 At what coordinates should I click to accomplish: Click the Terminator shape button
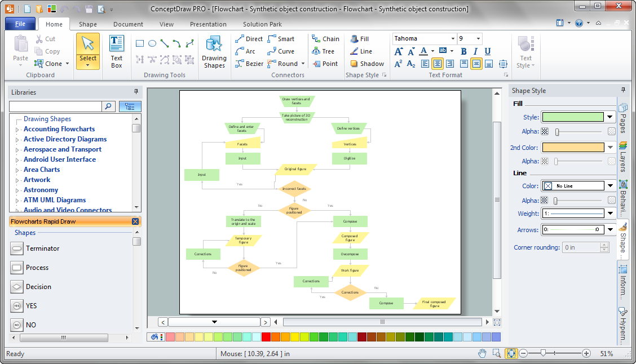pyautogui.click(x=17, y=248)
